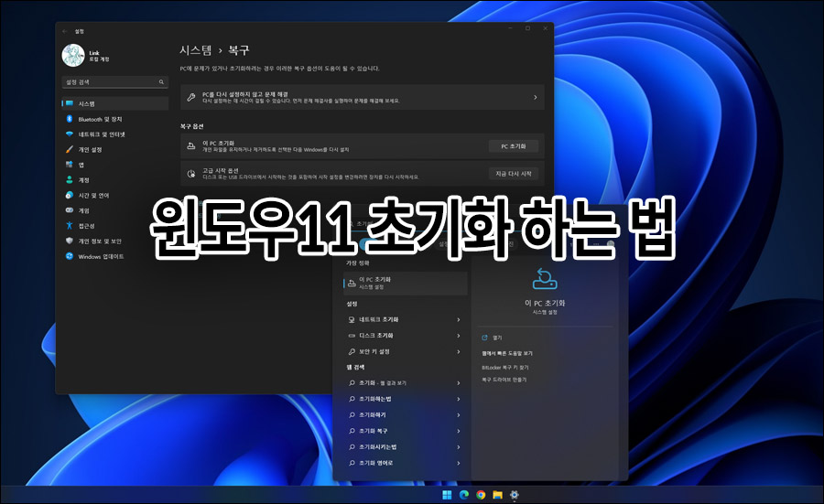
Task: Open the 앱 category in sidebar
Action: (x=115, y=165)
